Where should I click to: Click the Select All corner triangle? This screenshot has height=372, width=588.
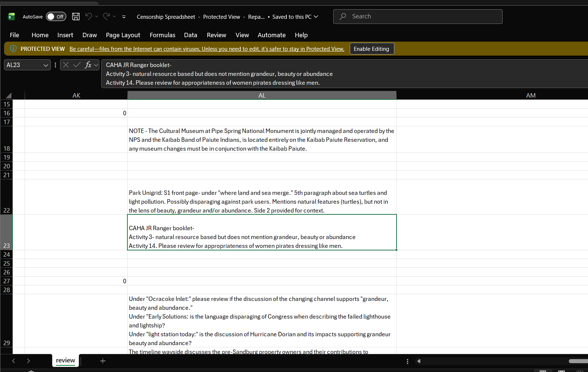[8, 95]
